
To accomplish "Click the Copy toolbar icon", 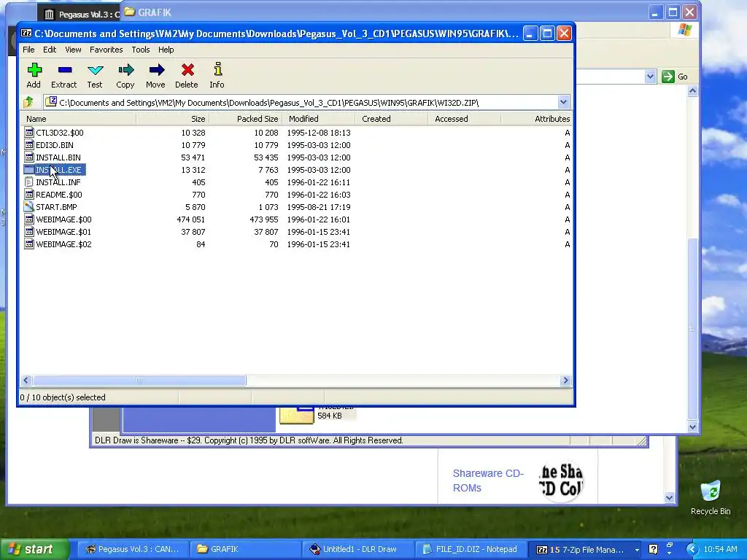I will point(125,71).
